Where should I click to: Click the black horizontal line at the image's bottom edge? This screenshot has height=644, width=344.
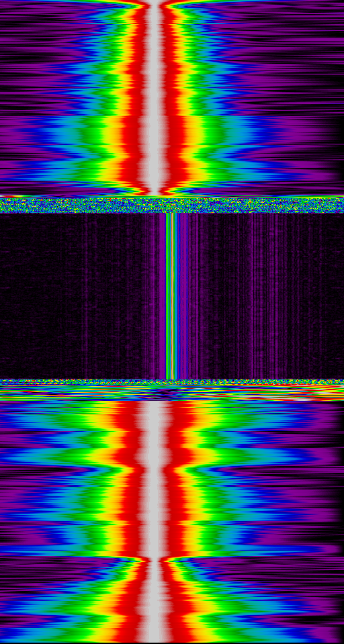click(172, 643)
